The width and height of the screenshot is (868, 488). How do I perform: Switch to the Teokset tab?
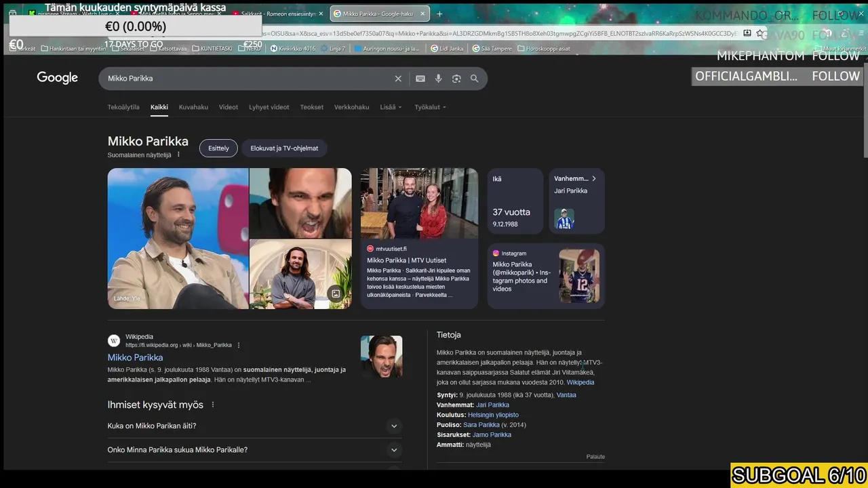[x=312, y=107]
